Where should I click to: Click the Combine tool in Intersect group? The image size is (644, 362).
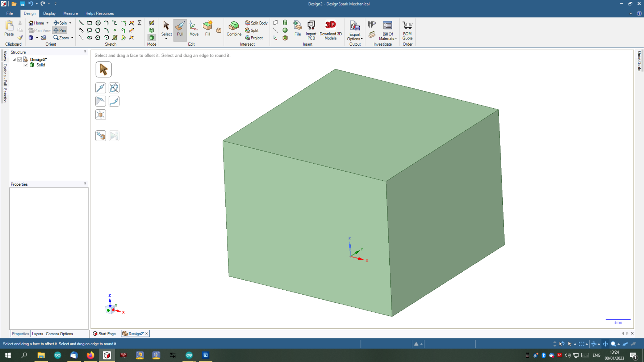tap(234, 29)
